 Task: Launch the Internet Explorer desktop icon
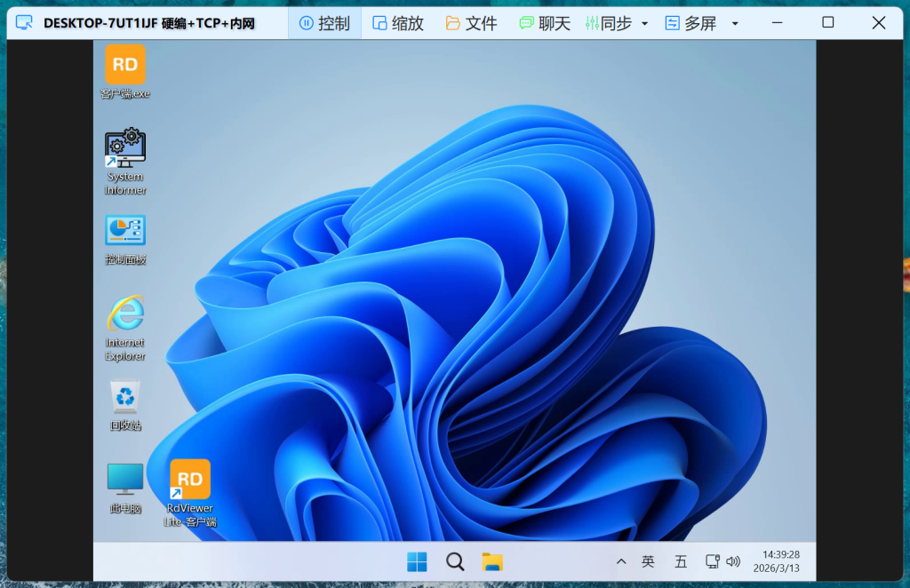coord(125,314)
